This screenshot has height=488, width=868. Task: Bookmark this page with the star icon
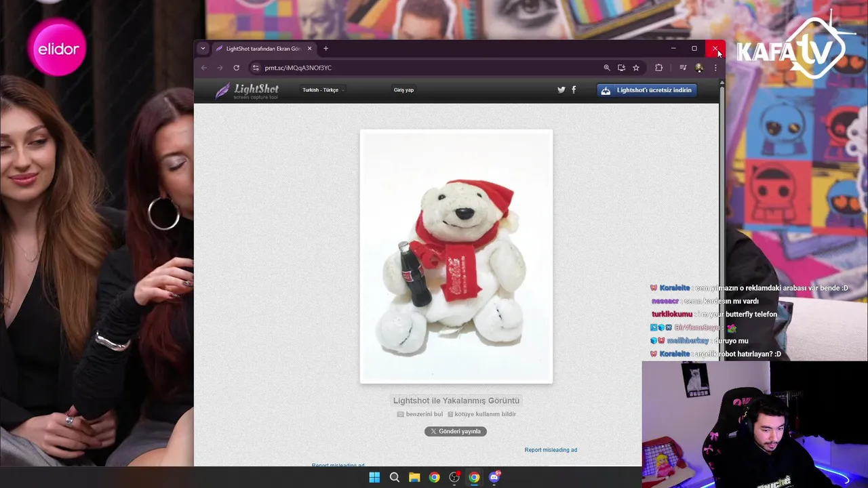click(636, 68)
